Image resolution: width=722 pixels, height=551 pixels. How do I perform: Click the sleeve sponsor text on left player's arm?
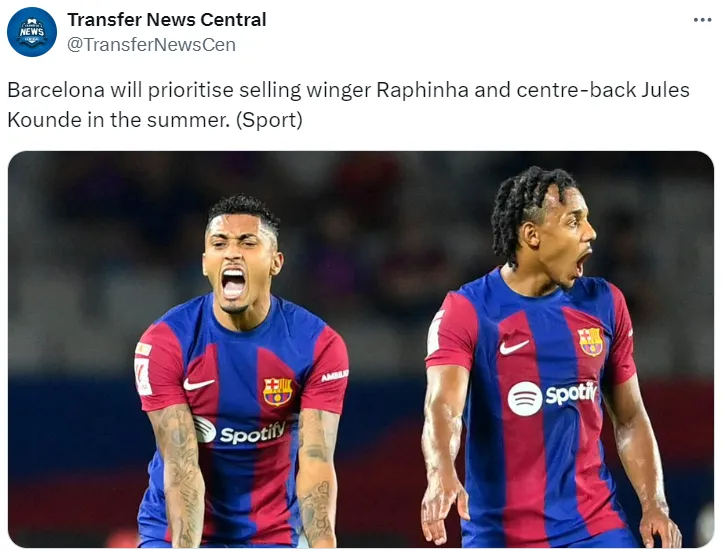pyautogui.click(x=335, y=376)
